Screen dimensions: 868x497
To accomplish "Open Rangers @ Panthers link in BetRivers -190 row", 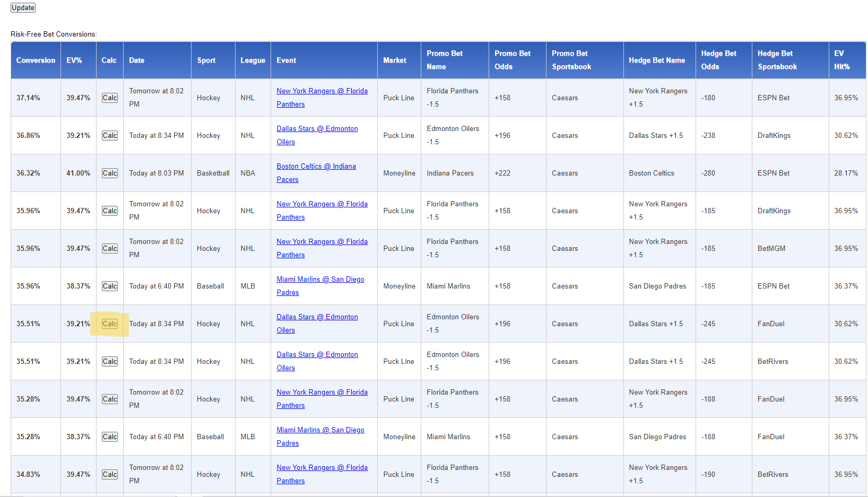I will click(x=322, y=474).
